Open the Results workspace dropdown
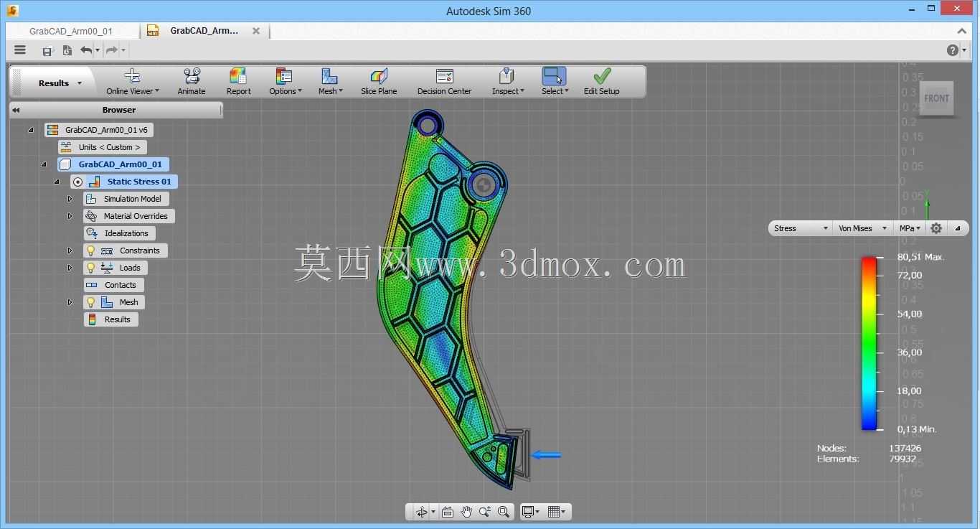This screenshot has height=529, width=980. [x=60, y=83]
